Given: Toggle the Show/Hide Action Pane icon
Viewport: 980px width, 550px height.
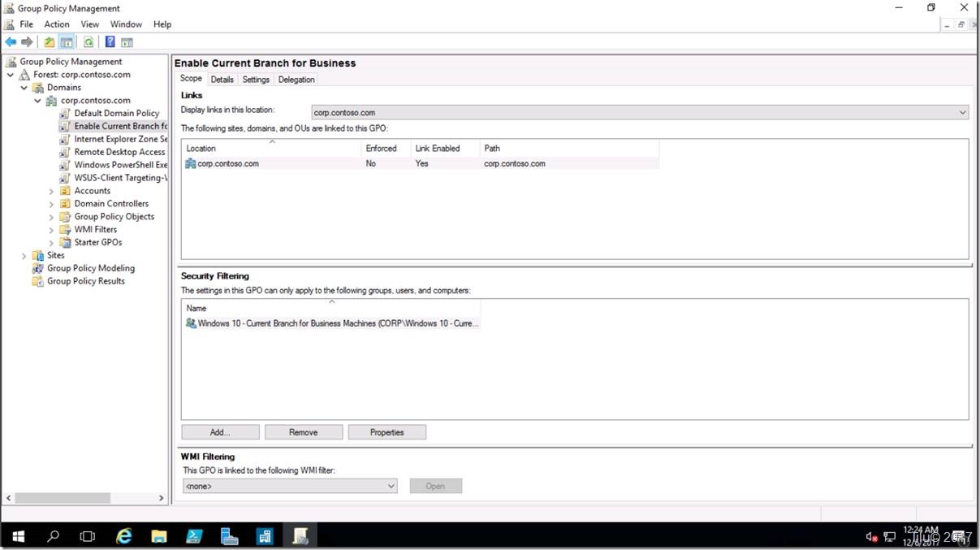Looking at the screenshot, I should tap(127, 42).
